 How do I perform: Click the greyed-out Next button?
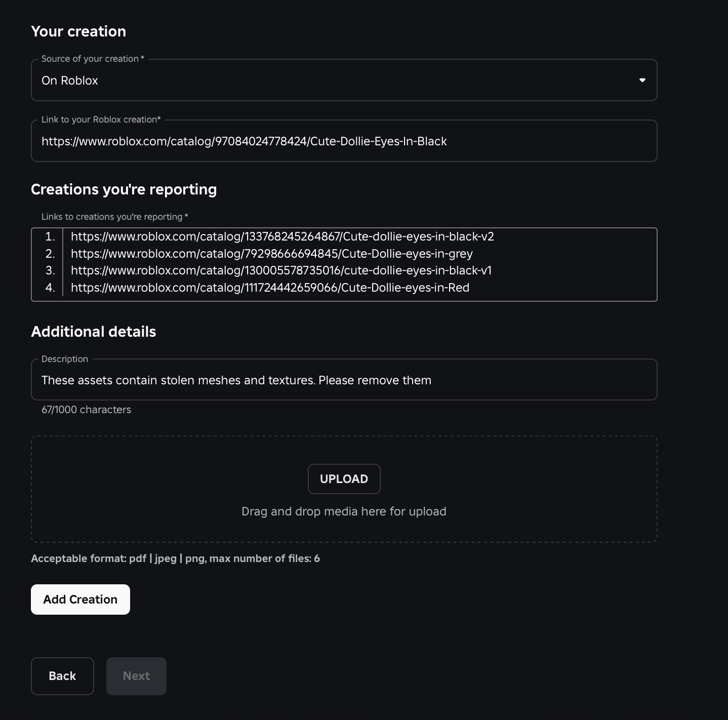[136, 676]
